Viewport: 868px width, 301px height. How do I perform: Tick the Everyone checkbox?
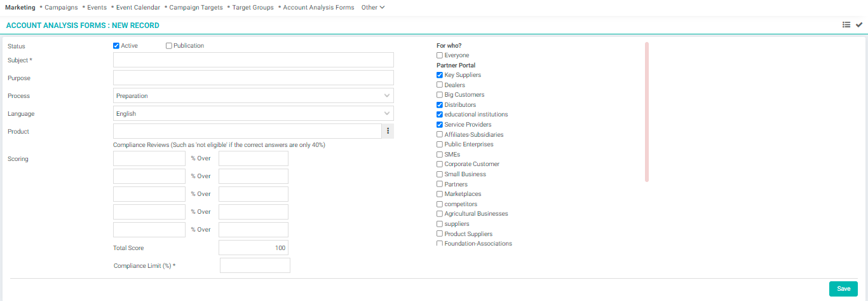click(440, 55)
